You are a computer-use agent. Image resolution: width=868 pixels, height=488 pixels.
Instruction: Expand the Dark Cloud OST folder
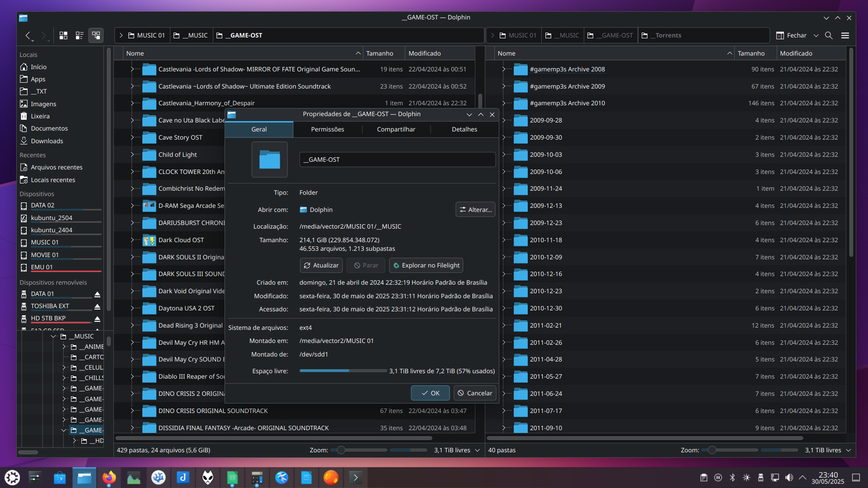pyautogui.click(x=132, y=240)
